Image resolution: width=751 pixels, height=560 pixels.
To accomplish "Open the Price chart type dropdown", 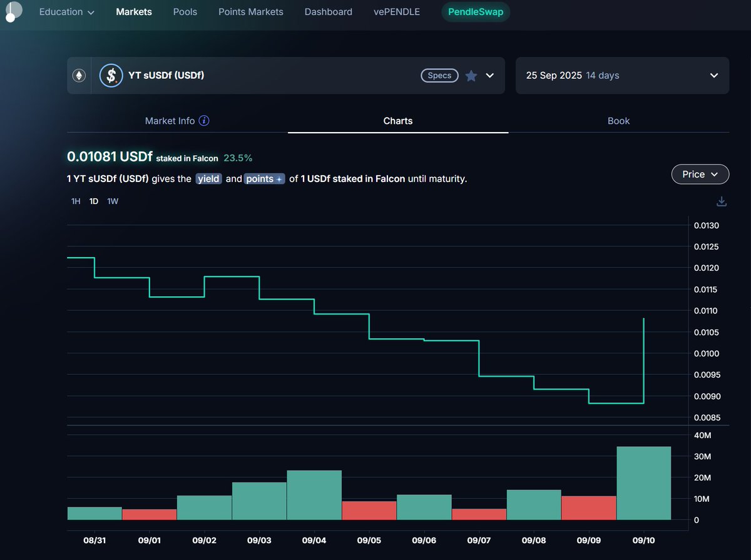I will [x=700, y=175].
